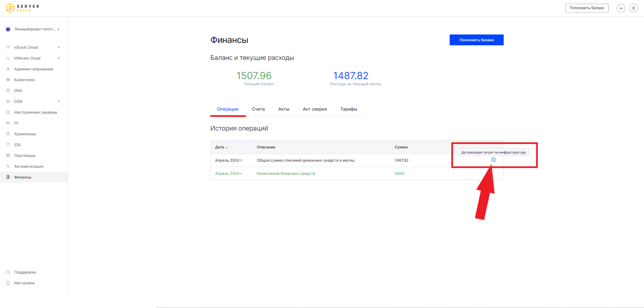Click the blue Пополнить баланс button
This screenshot has height=308, width=644.
click(477, 40)
